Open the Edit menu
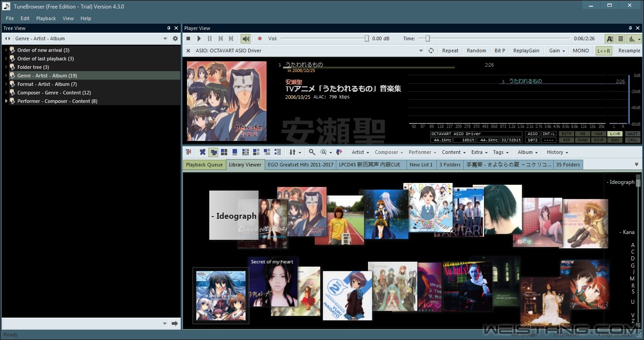644x340 pixels. coord(25,18)
